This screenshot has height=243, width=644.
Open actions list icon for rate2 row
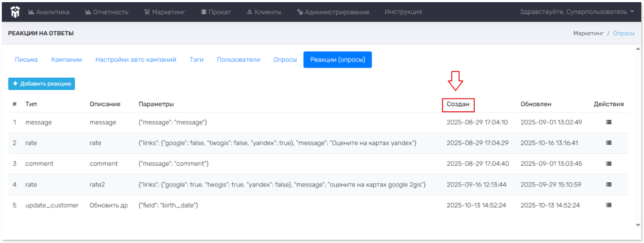point(609,185)
